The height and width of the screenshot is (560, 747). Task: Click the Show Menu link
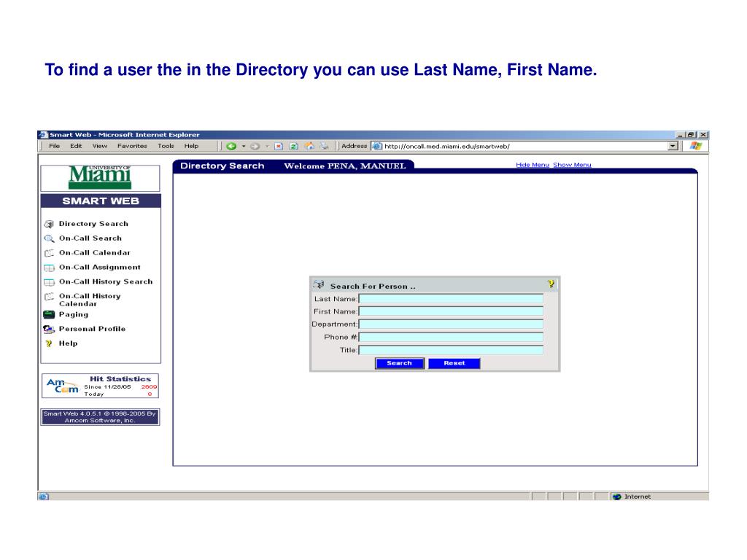coord(572,165)
